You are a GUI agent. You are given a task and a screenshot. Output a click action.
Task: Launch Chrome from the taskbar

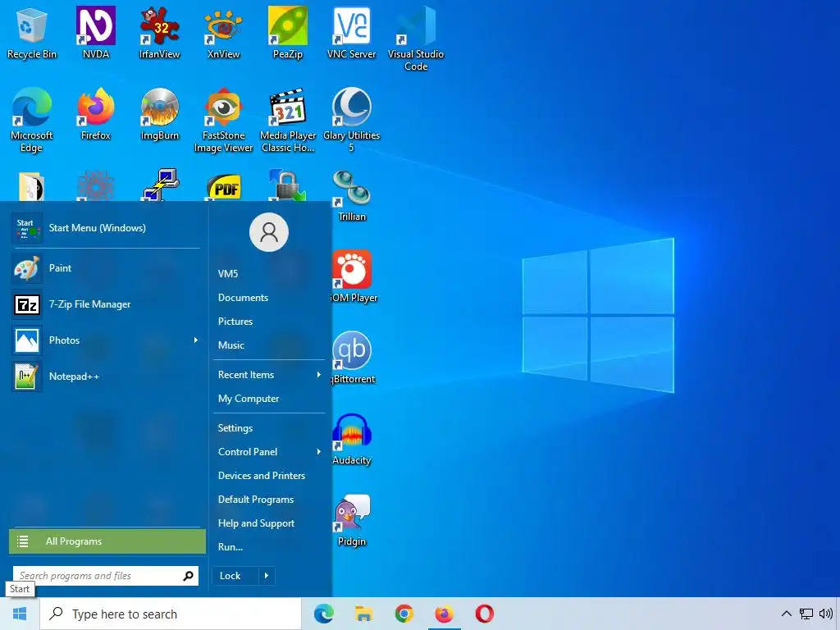tap(404, 614)
